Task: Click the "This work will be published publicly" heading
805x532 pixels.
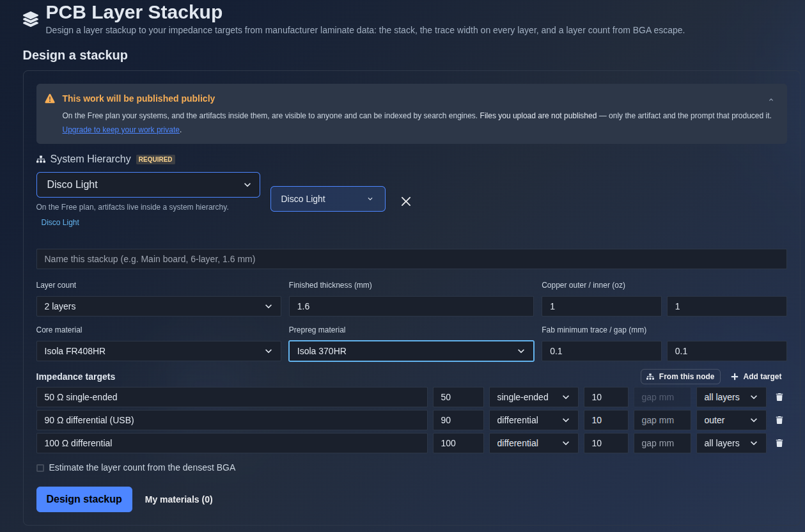Action: (139, 98)
